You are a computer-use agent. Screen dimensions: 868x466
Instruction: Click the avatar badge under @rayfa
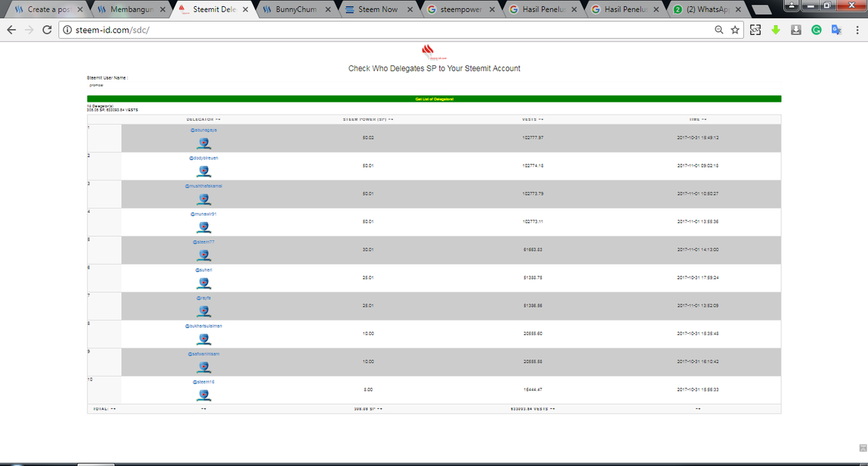point(203,311)
